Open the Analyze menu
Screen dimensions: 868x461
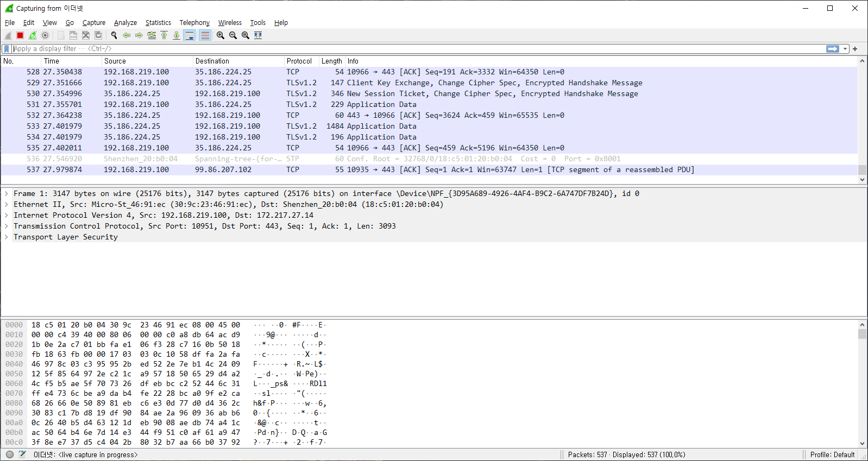click(x=125, y=23)
